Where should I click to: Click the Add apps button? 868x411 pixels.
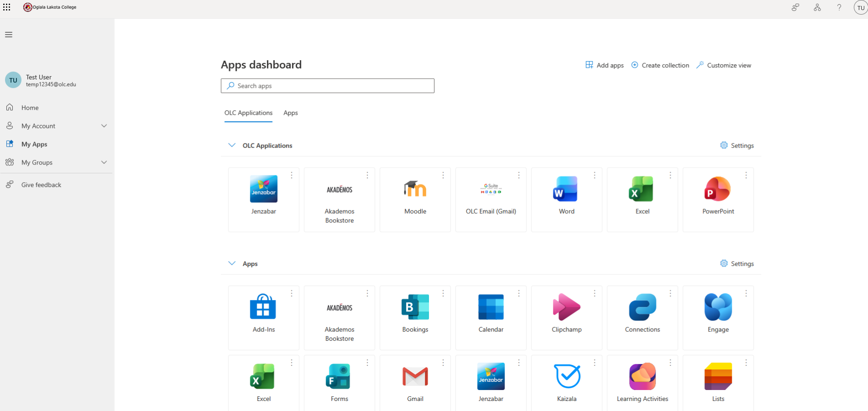click(604, 65)
